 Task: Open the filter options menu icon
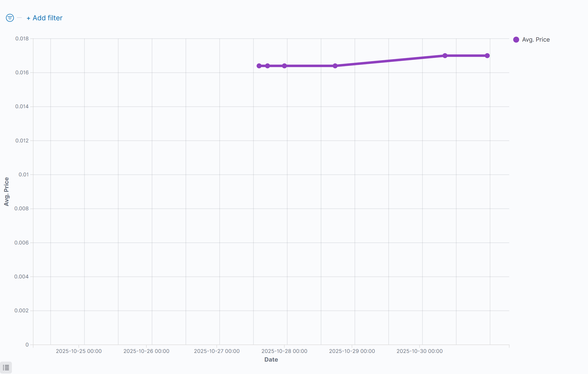(x=10, y=18)
